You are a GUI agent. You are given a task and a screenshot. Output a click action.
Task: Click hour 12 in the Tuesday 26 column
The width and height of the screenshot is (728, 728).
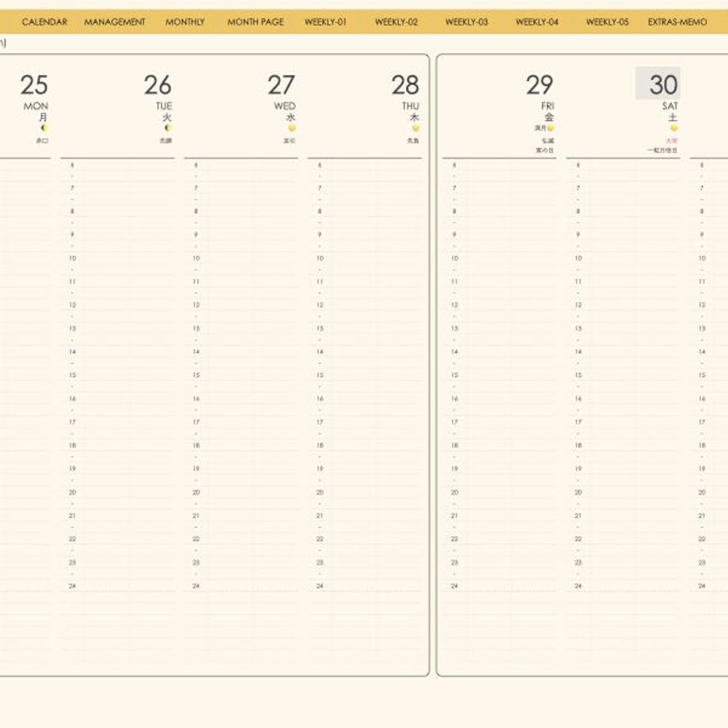(x=73, y=305)
